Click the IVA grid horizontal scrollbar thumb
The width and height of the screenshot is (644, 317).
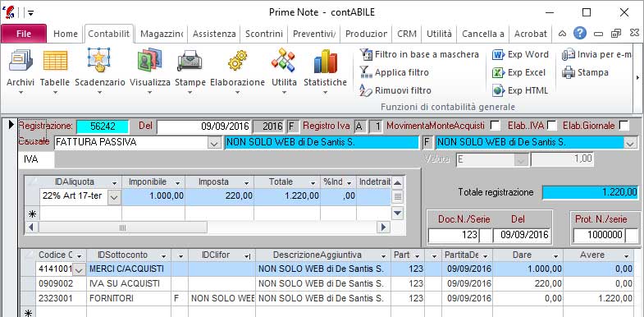[x=123, y=227]
